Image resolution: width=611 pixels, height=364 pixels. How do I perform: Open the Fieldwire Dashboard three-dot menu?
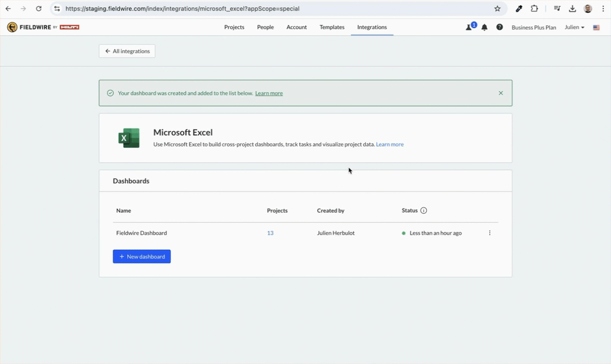(490, 233)
